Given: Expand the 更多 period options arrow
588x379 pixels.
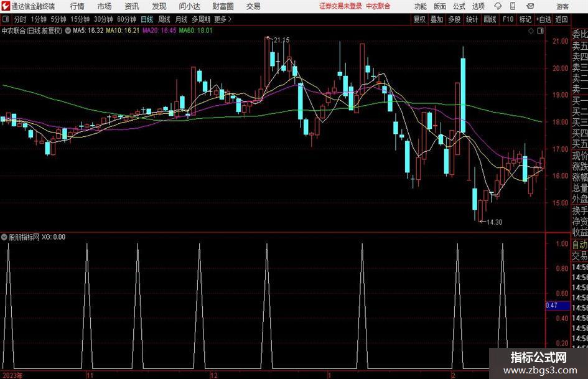Looking at the screenshot, I should (230, 19).
